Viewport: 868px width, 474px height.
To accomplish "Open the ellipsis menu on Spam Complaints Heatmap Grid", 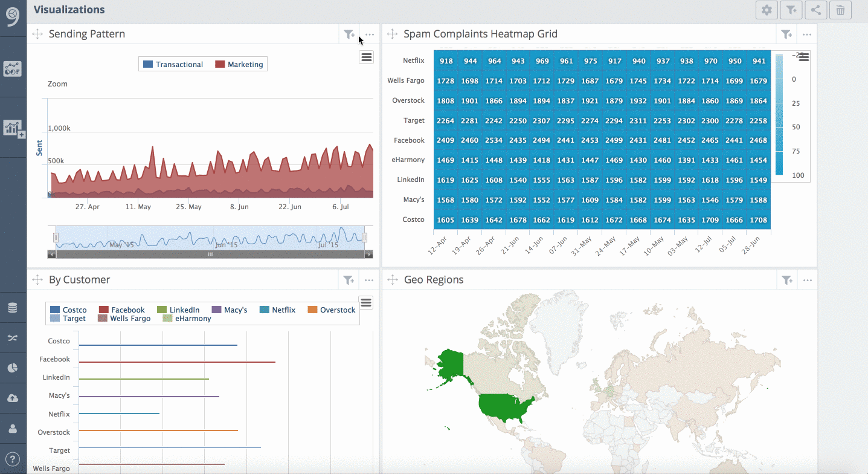I will [807, 34].
